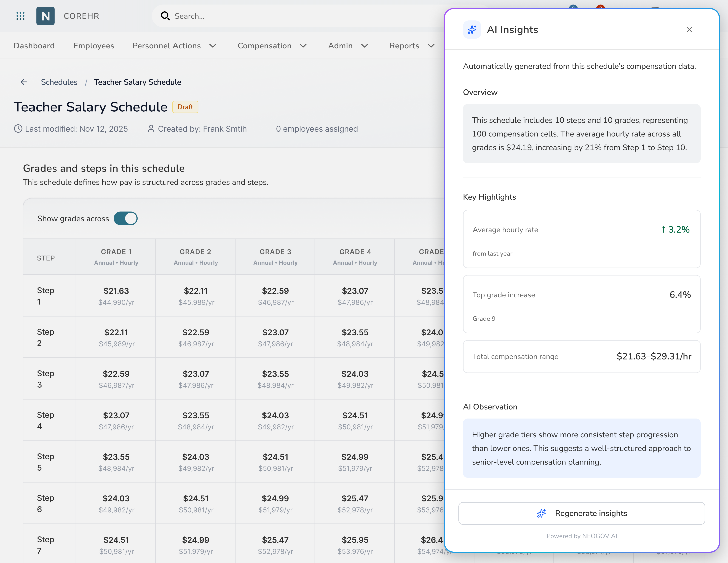Click the Average hourly rate card
Image resolution: width=728 pixels, height=563 pixels.
(x=581, y=239)
